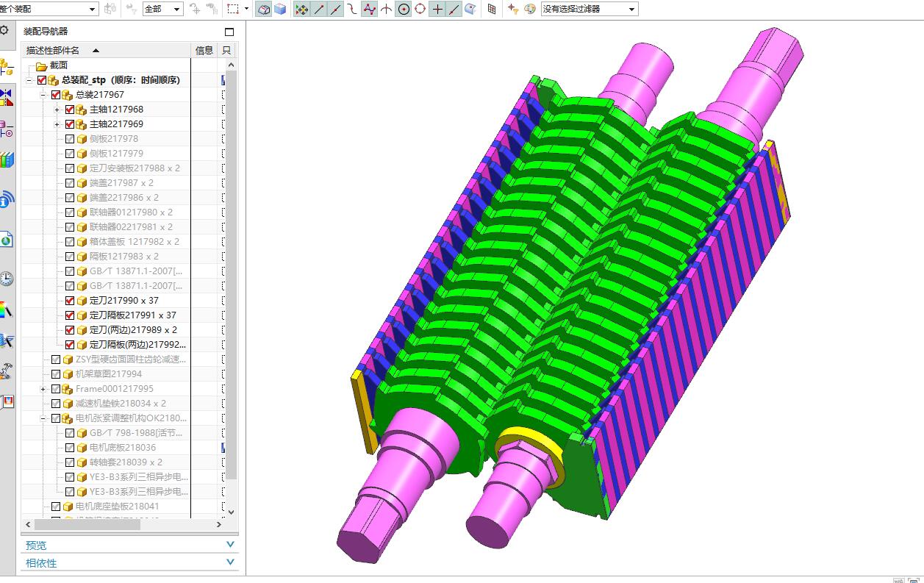Uncheck the 定刀隔板217991 x 37 checkbox
The height and width of the screenshot is (583, 924).
70,315
